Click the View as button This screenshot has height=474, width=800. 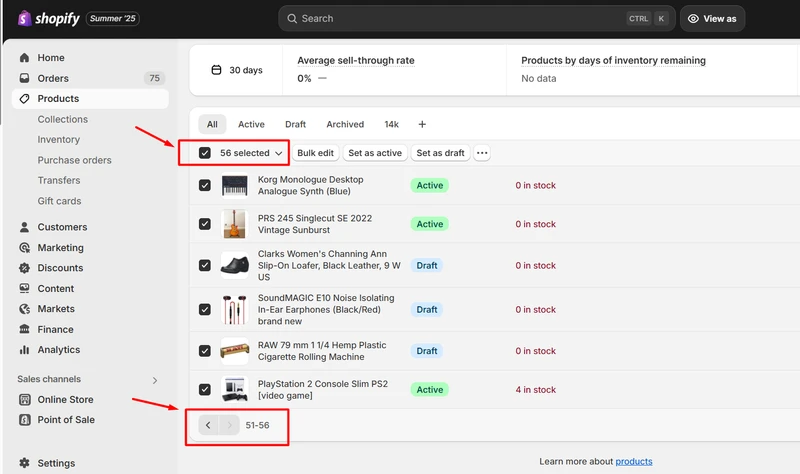tap(712, 18)
